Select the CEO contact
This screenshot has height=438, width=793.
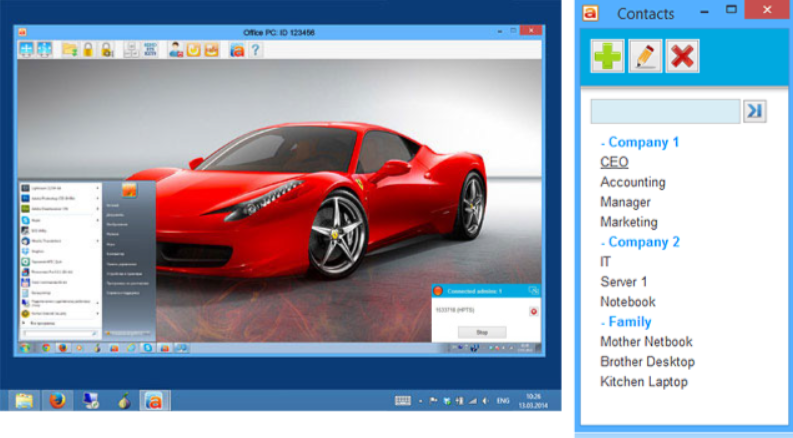[x=614, y=162]
